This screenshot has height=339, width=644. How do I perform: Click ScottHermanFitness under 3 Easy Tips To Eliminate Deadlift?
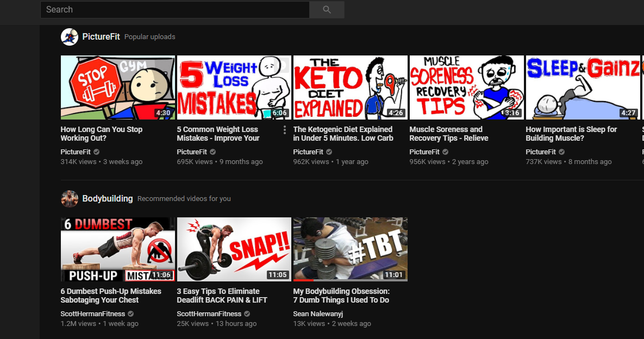pos(209,313)
